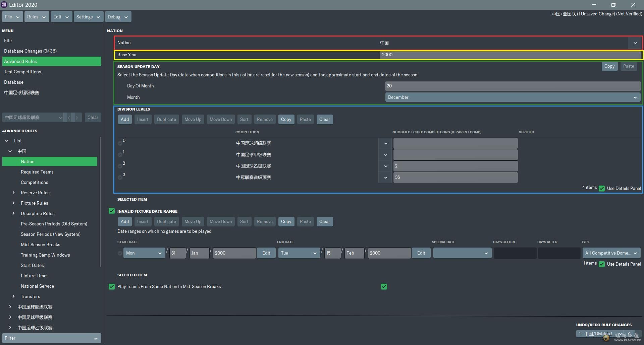Click Copy in Division Levels toolbar
The height and width of the screenshot is (345, 644).
pyautogui.click(x=286, y=120)
